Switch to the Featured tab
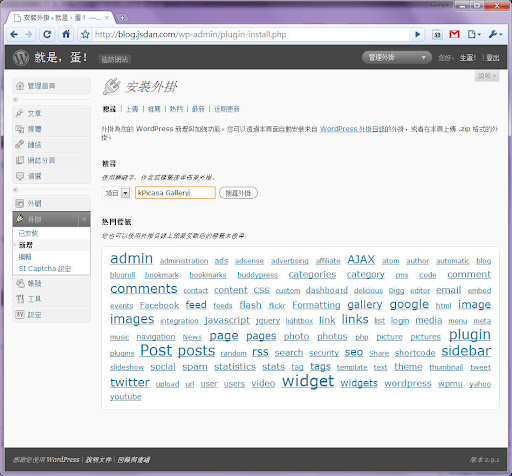512x476 pixels. click(x=154, y=109)
